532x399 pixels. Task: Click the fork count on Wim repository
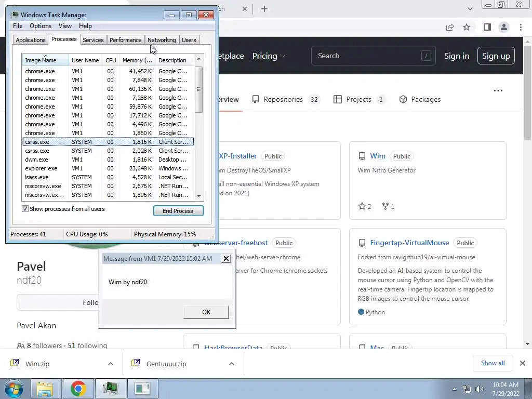coord(388,206)
